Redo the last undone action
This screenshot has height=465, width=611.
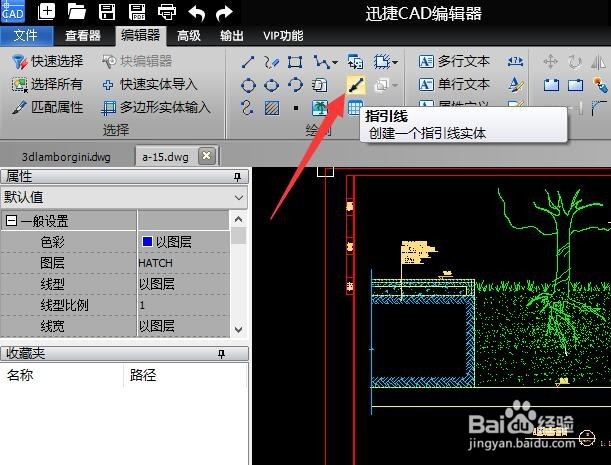tap(224, 13)
